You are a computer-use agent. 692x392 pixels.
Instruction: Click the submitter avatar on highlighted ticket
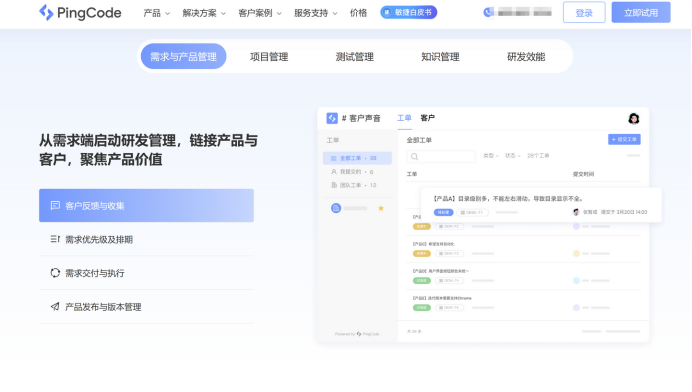coord(576,212)
